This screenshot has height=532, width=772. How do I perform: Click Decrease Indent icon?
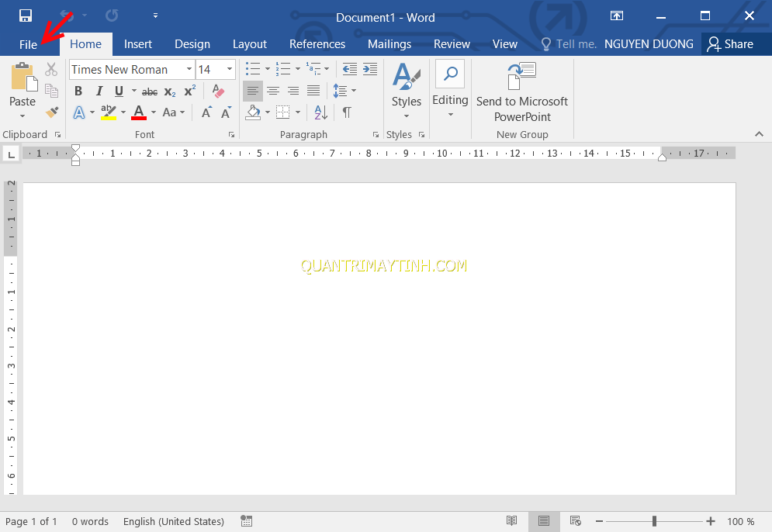tap(350, 69)
